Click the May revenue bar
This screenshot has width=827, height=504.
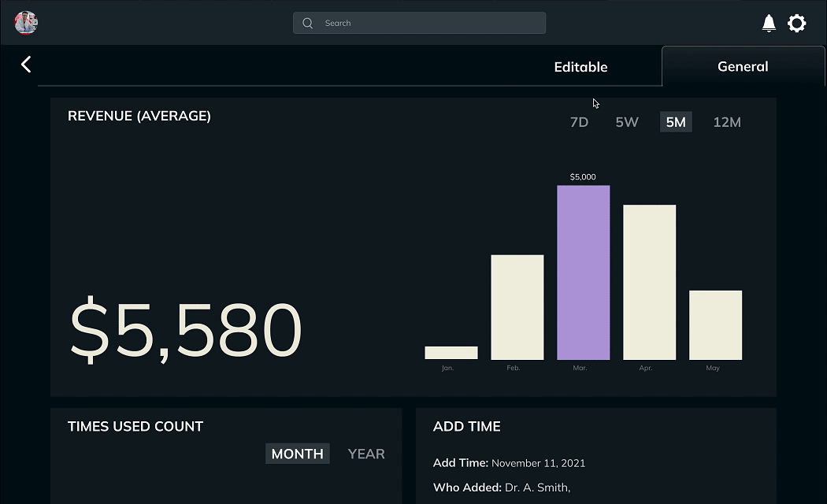pos(715,325)
